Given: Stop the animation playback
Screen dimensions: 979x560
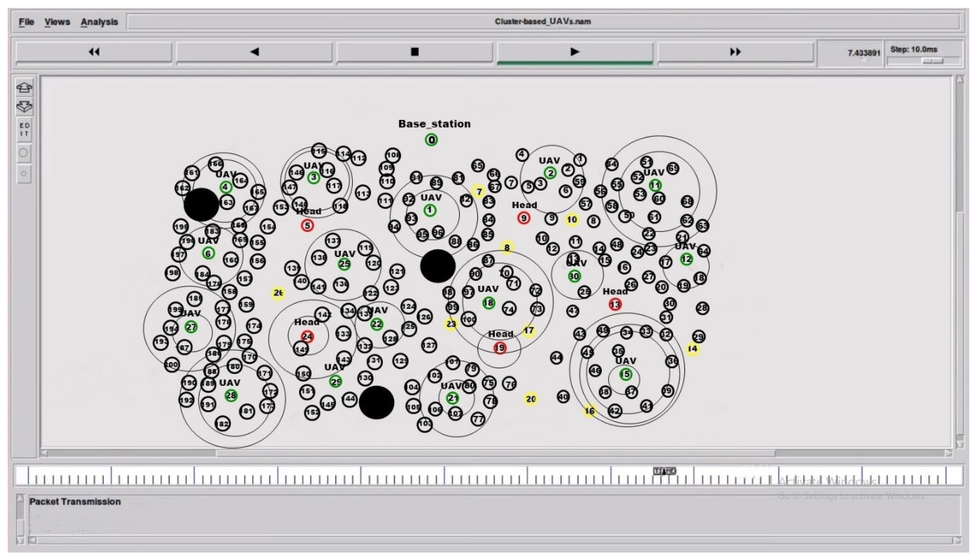Looking at the screenshot, I should coord(414,52).
